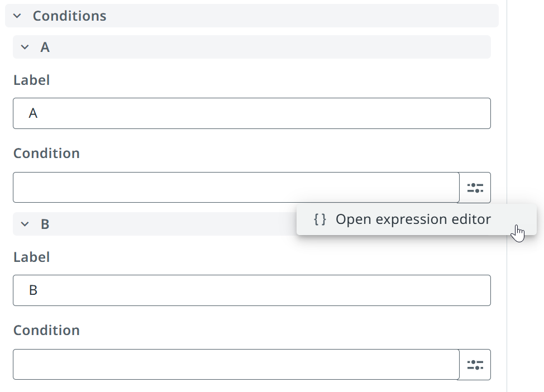Viewport: 544px width, 392px height.
Task: Focus the empty Condition field under A
Action: (236, 187)
